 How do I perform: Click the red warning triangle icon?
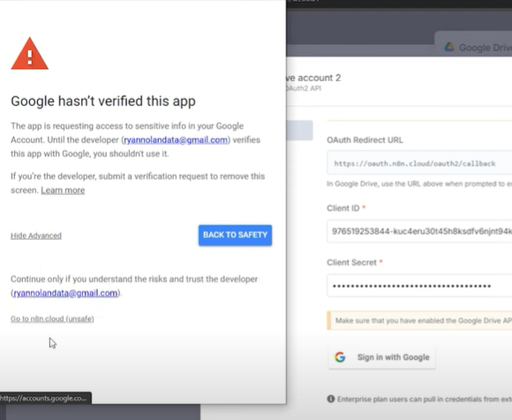[30, 54]
